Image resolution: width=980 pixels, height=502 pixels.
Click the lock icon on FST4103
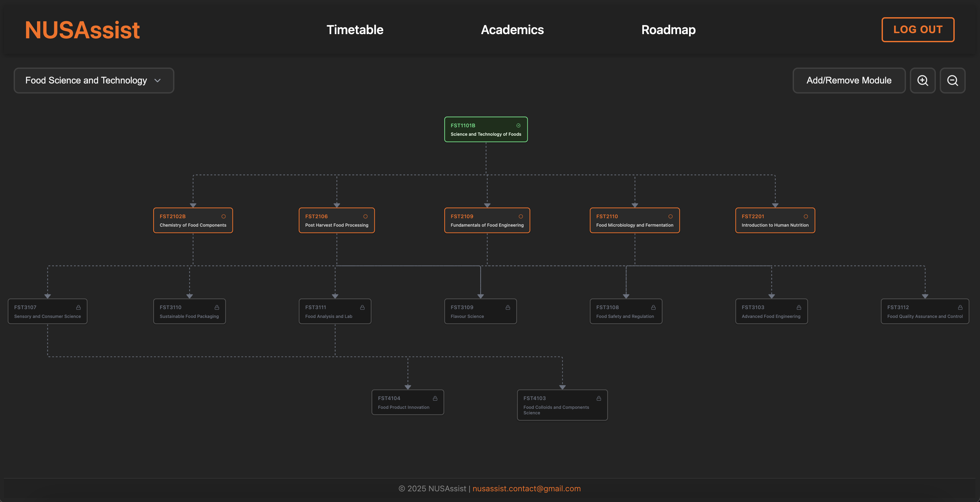(599, 398)
